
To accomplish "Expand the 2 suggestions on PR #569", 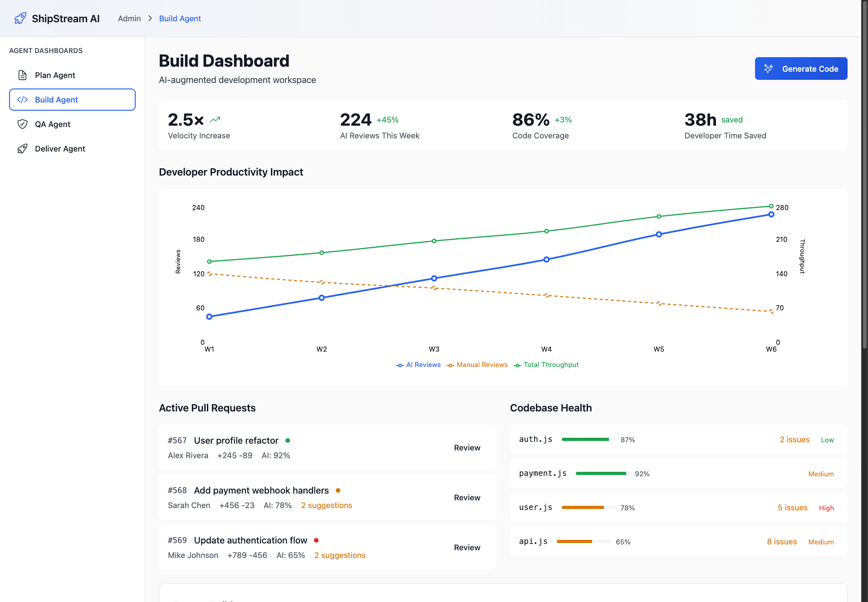I will pyautogui.click(x=339, y=555).
